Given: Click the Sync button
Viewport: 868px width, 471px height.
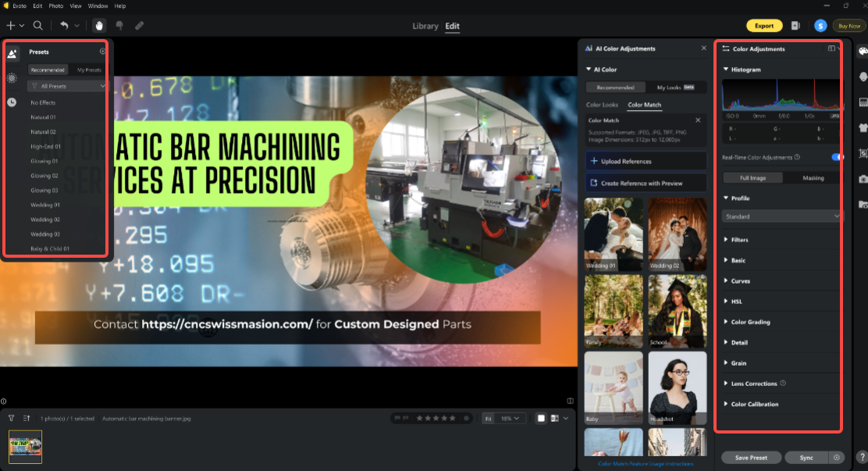Looking at the screenshot, I should click(x=806, y=458).
